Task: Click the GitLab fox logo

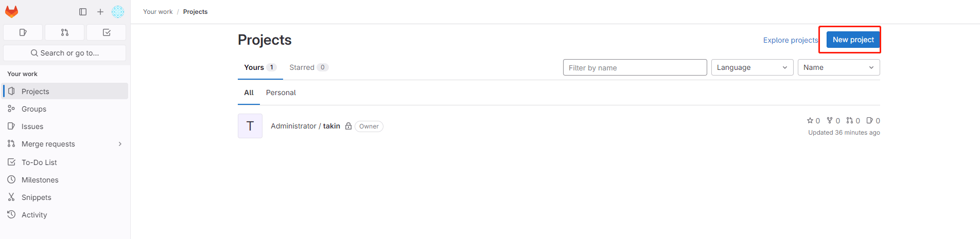Action: [x=11, y=11]
